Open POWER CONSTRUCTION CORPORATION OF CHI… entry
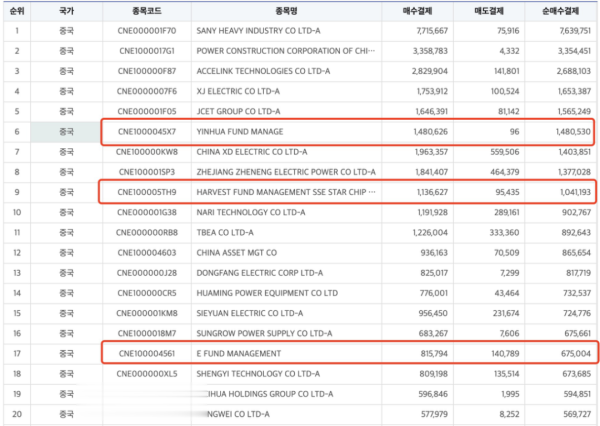Image resolution: width=600 pixels, height=426 pixels. point(285,51)
